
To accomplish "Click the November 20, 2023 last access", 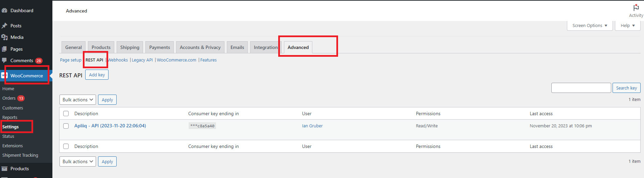I will coord(560,126).
